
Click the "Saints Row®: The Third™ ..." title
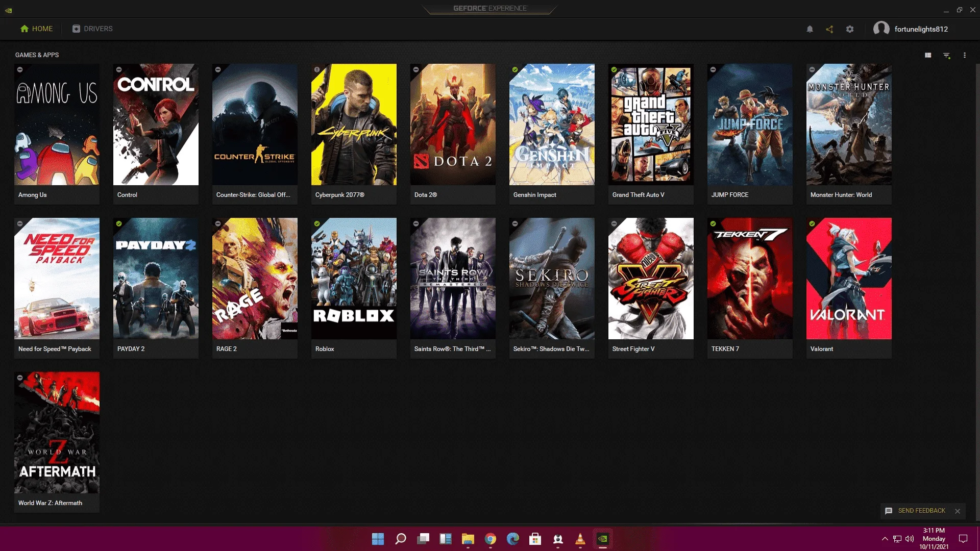tap(452, 349)
